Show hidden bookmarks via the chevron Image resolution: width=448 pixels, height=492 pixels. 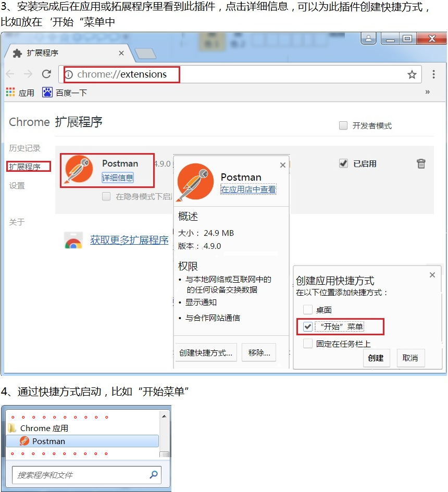(x=427, y=92)
